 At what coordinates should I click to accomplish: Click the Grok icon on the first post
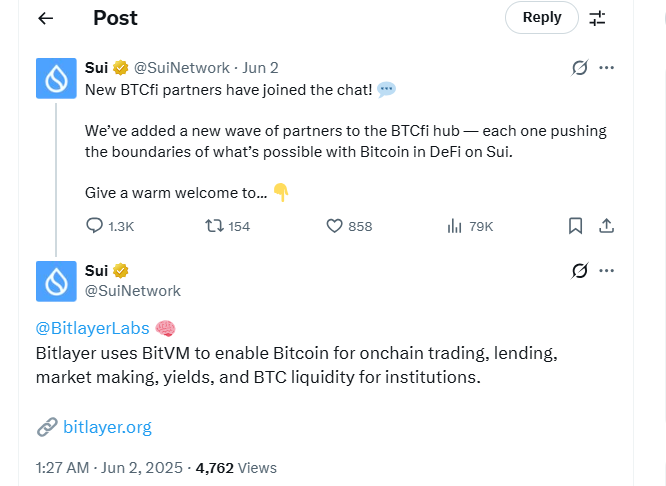coord(578,68)
